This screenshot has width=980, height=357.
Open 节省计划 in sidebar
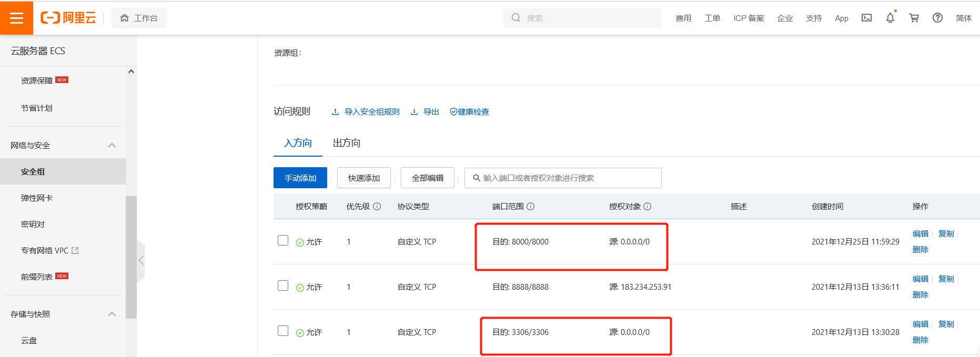tap(37, 108)
